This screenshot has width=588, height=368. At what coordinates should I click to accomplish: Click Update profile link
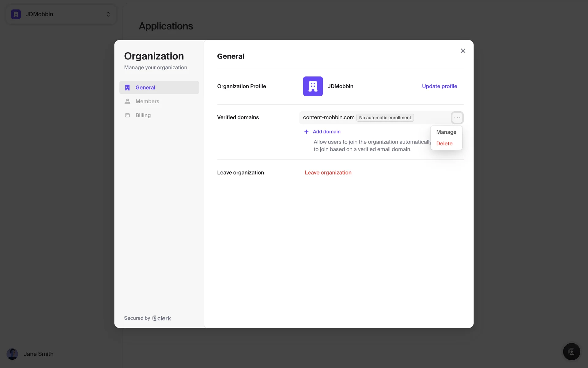(x=439, y=86)
